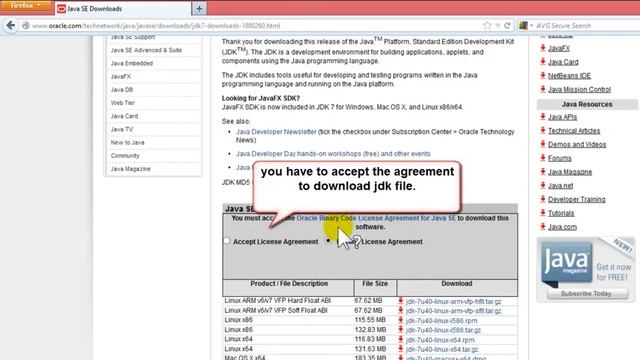This screenshot has width=640, height=360.
Task: Download jdk-7u40-linux-arm-vfp-sflt.tar.gz file
Action: pos(453,311)
